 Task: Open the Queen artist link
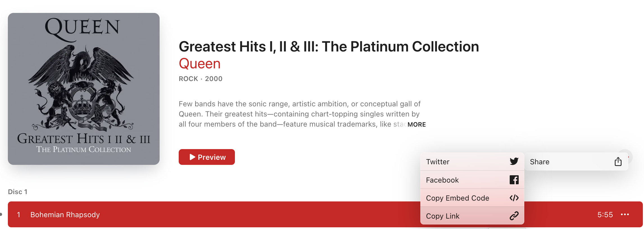click(x=199, y=64)
